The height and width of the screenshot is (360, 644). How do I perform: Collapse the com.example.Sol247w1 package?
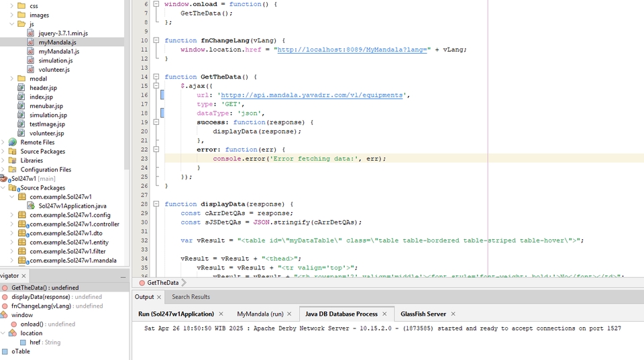coord(12,197)
